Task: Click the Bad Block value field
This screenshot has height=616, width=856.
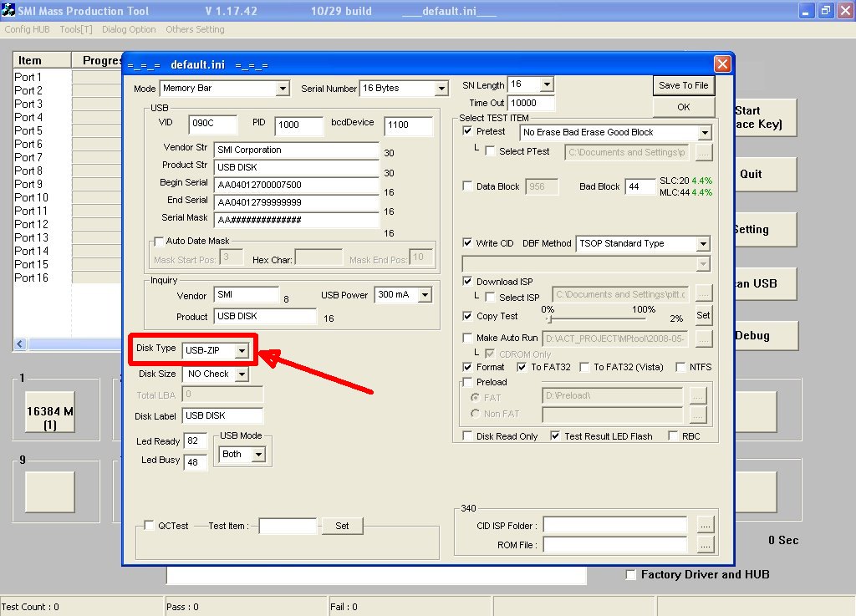Action: click(x=640, y=187)
